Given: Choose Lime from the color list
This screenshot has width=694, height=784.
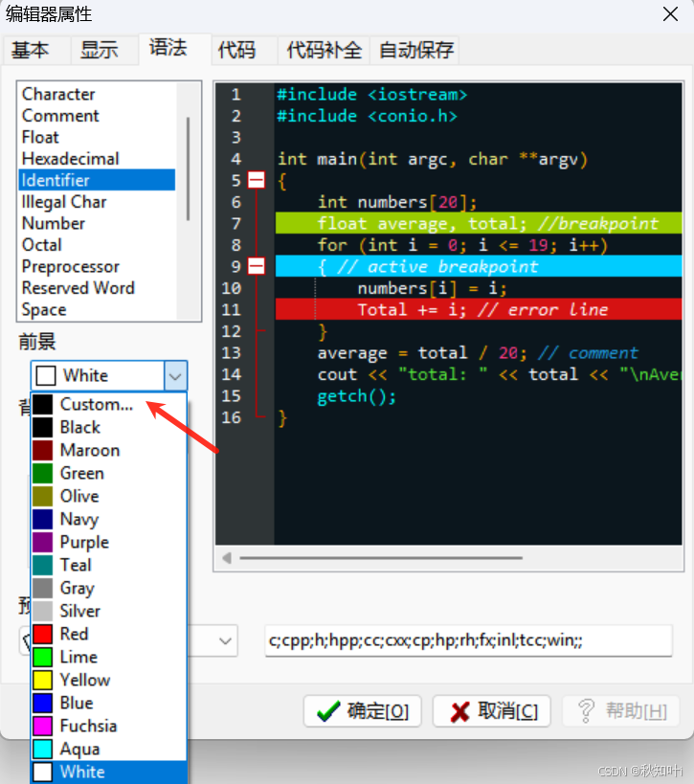Looking at the screenshot, I should pyautogui.click(x=109, y=657).
